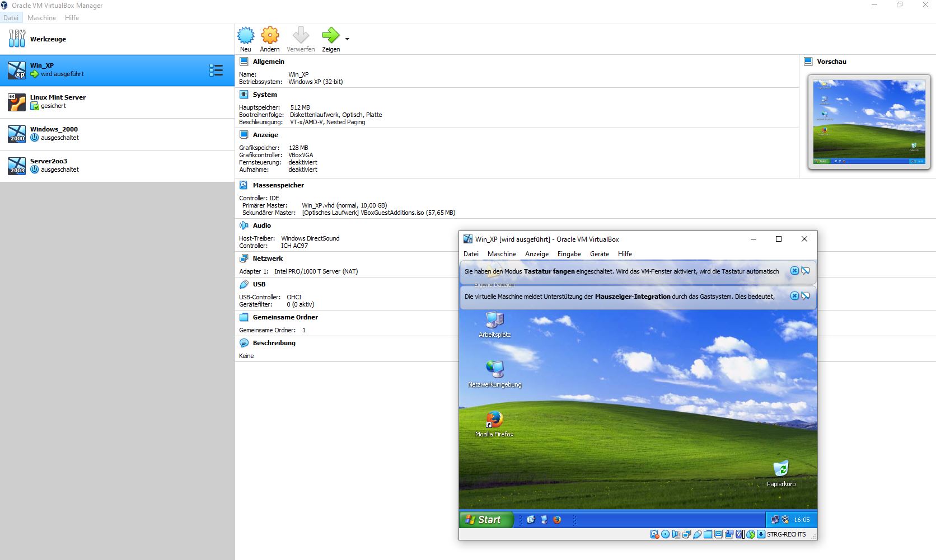This screenshot has height=560, width=936.
Task: Select the Server2oo3 virtual machine
Action: [x=117, y=166]
